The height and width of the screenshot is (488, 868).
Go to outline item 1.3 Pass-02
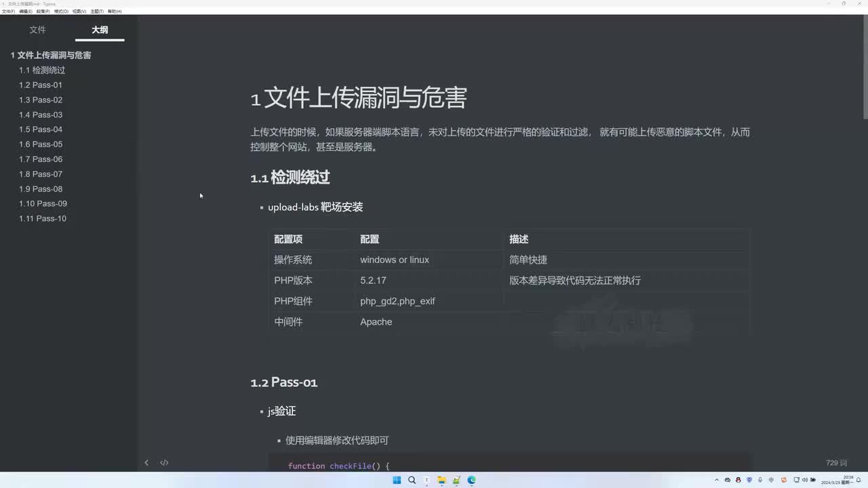pos(41,100)
